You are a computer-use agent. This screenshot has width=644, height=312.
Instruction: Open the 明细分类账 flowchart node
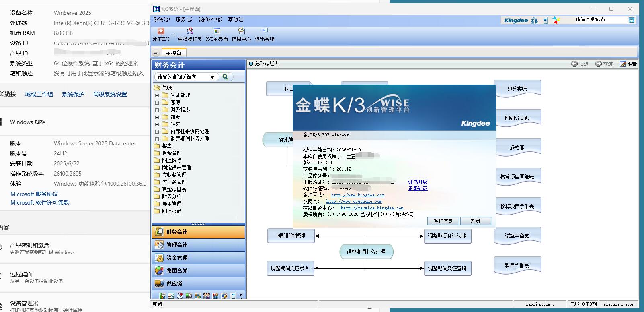point(517,118)
